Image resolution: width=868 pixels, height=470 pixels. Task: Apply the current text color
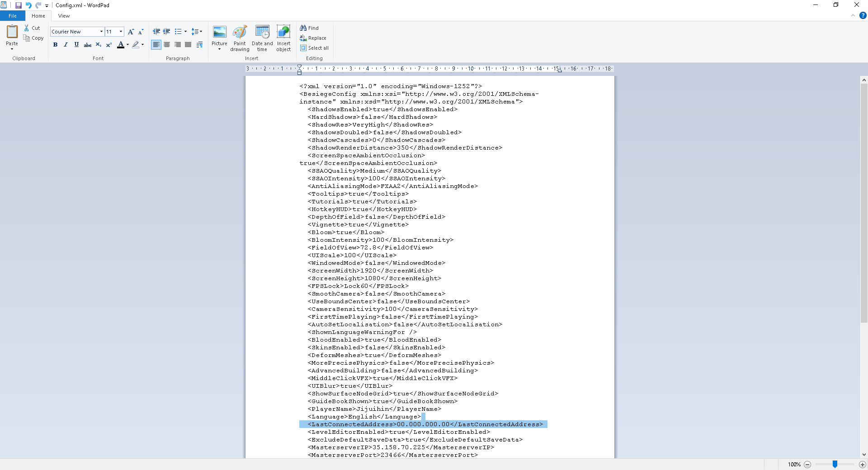pos(120,45)
